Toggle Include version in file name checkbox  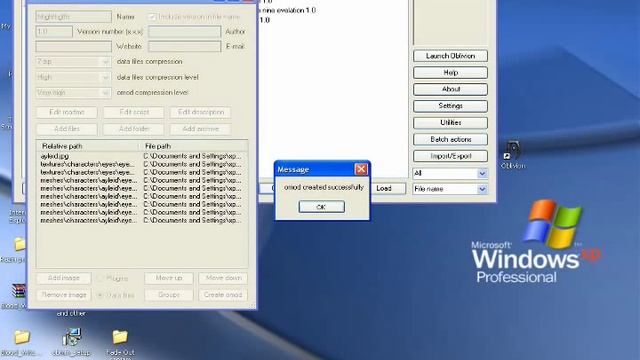tap(152, 17)
